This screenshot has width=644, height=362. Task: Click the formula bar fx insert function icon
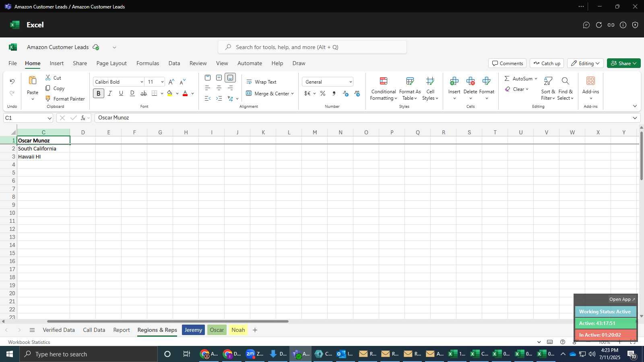83,118
